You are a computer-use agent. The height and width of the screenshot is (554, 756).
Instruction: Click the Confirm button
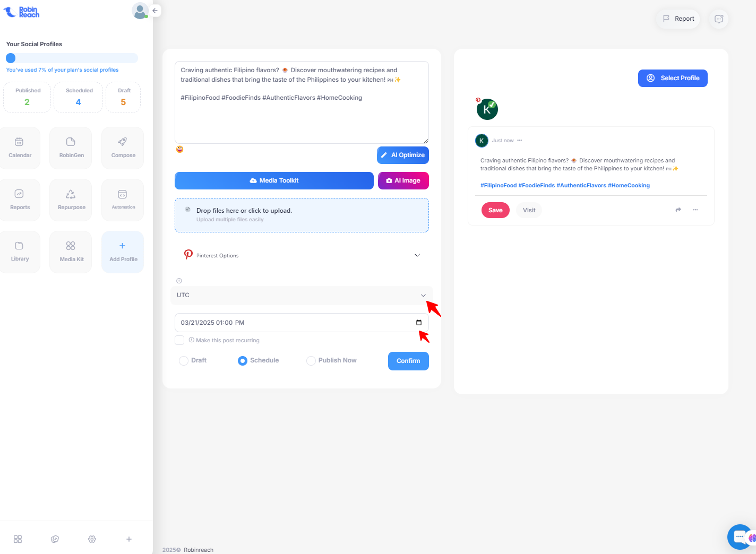tap(408, 361)
